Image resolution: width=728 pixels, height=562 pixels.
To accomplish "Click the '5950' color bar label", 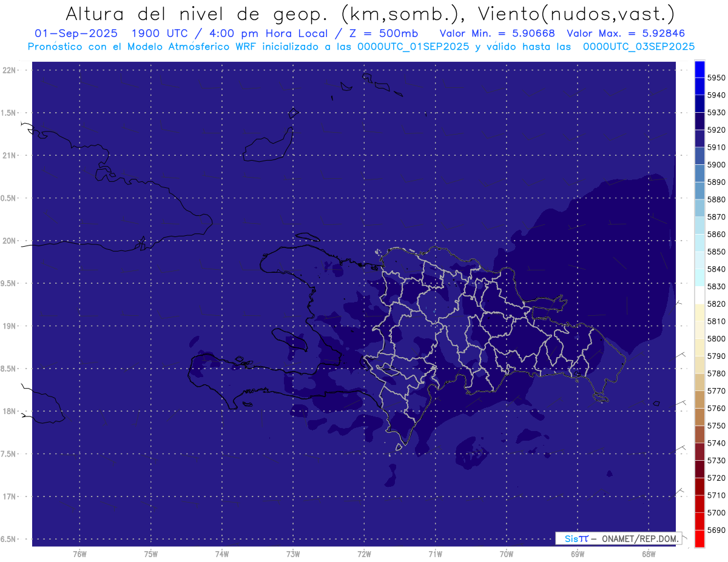I will pos(716,78).
